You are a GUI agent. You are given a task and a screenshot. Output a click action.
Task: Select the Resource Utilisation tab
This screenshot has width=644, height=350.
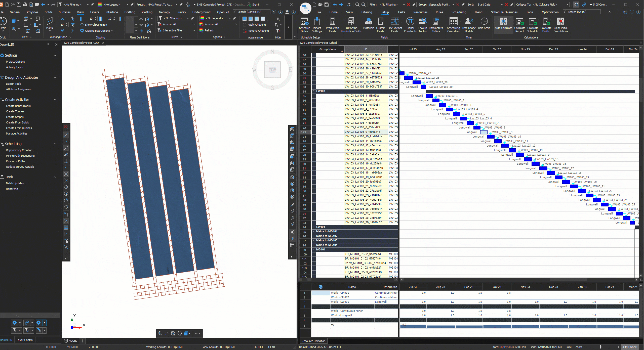313,341
